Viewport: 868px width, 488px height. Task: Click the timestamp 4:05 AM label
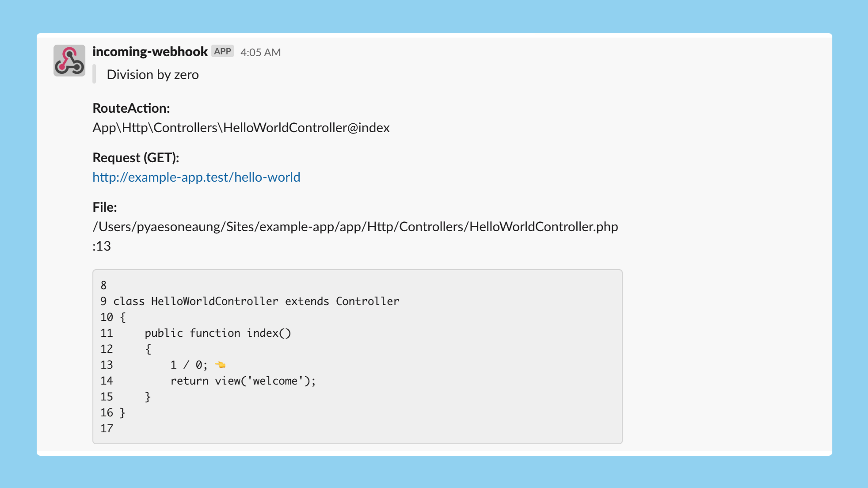259,53
